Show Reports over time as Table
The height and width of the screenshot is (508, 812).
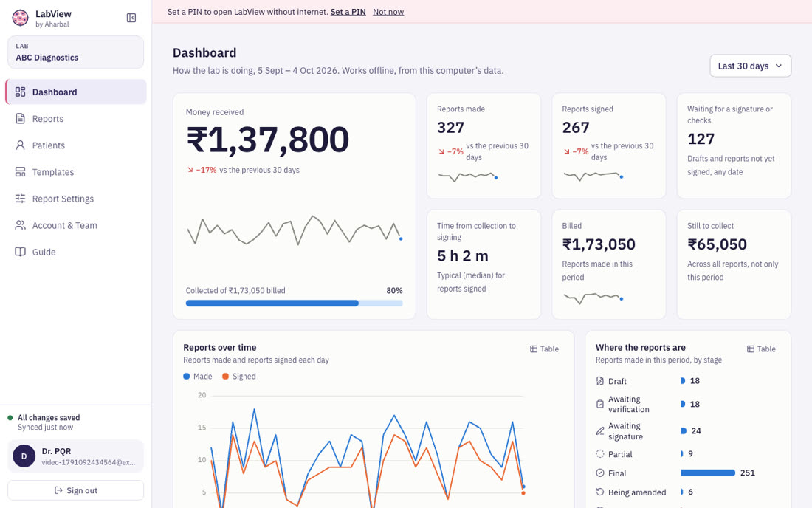click(x=544, y=349)
